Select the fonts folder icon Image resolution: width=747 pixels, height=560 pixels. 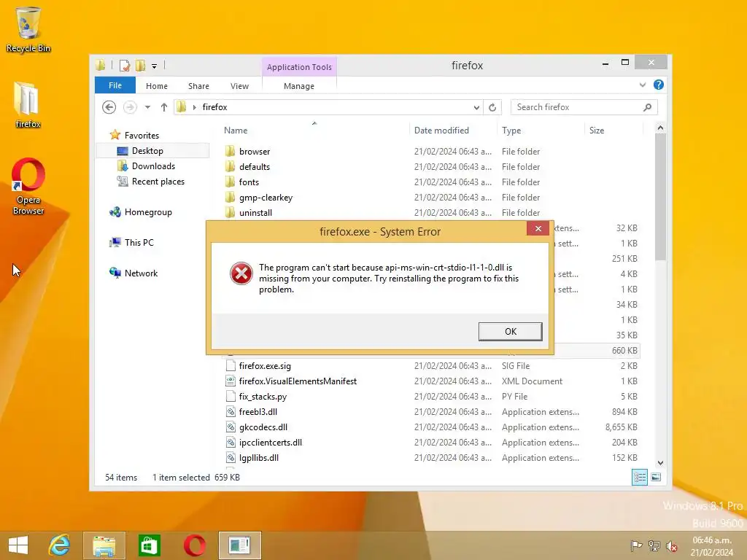point(230,182)
